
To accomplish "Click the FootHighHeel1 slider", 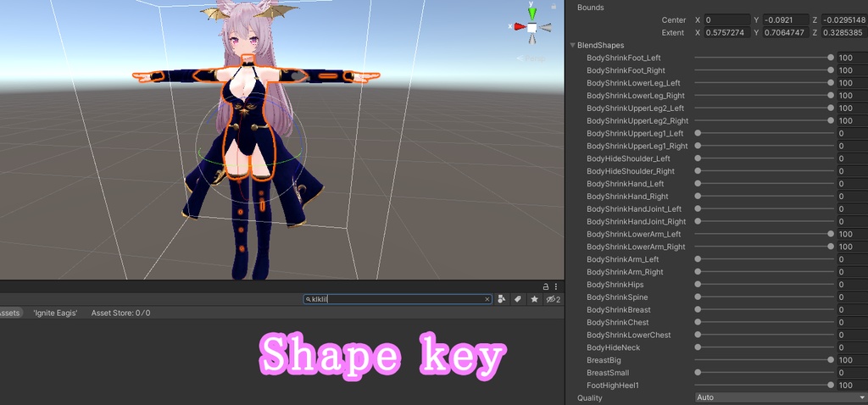I will (x=764, y=385).
